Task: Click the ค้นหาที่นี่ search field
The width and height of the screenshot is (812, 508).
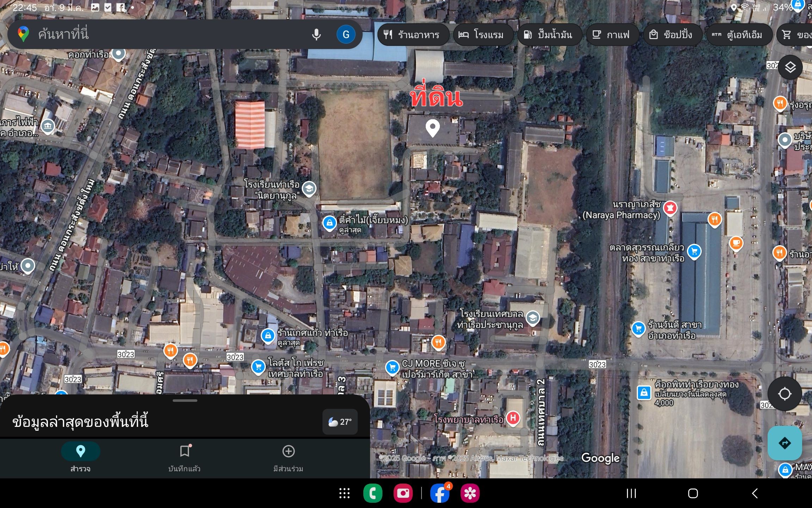Action: pos(159,34)
